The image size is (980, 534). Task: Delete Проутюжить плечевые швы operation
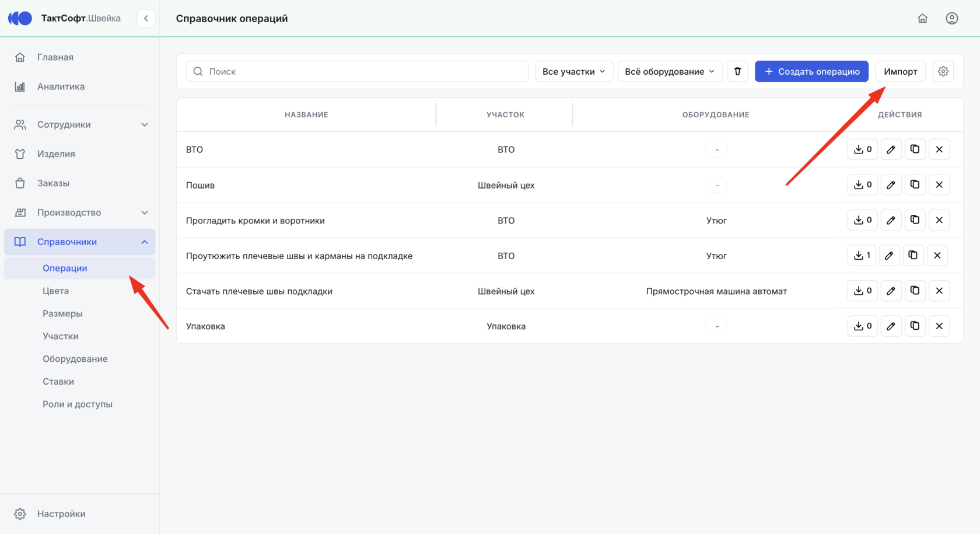point(937,256)
